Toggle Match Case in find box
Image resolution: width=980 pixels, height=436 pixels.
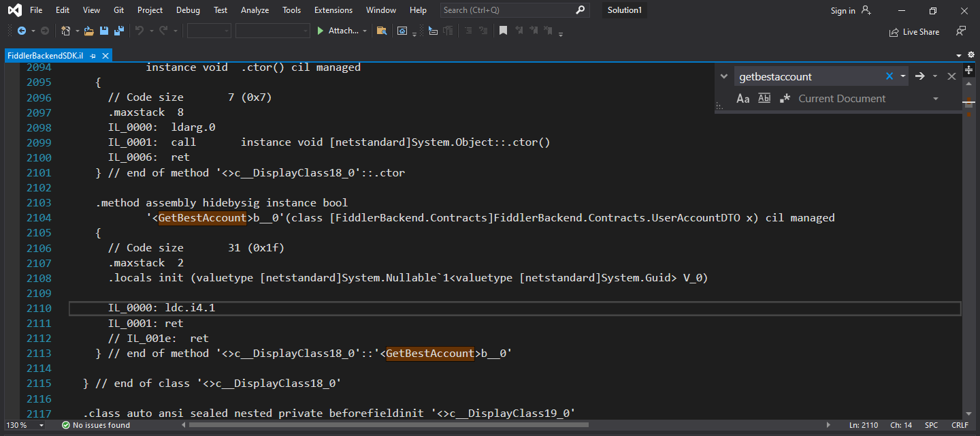tap(743, 99)
